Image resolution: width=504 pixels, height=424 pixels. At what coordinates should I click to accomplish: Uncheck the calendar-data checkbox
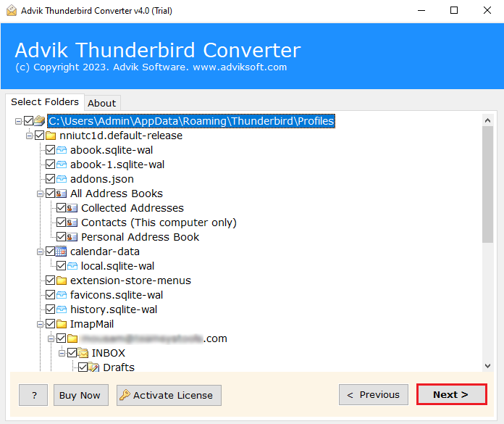coord(51,252)
